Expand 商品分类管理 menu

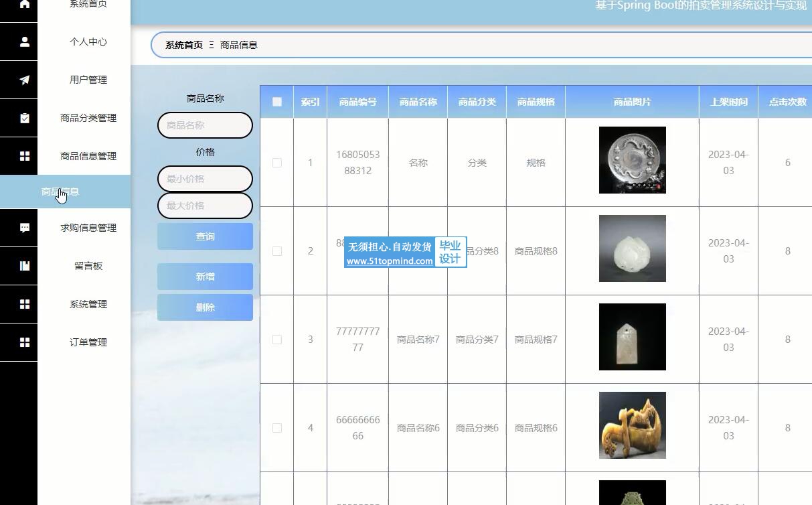pyautogui.click(x=88, y=118)
